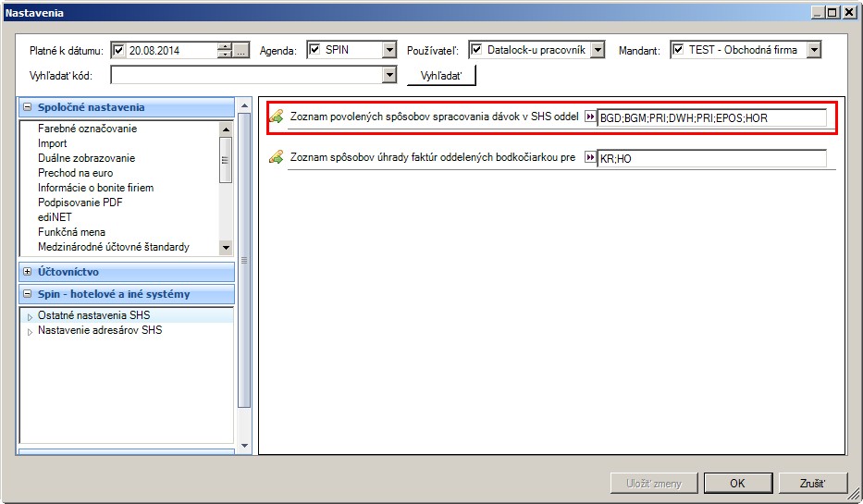The image size is (863, 504).
Task: Click the KR;HO value input field
Action: pos(711,158)
